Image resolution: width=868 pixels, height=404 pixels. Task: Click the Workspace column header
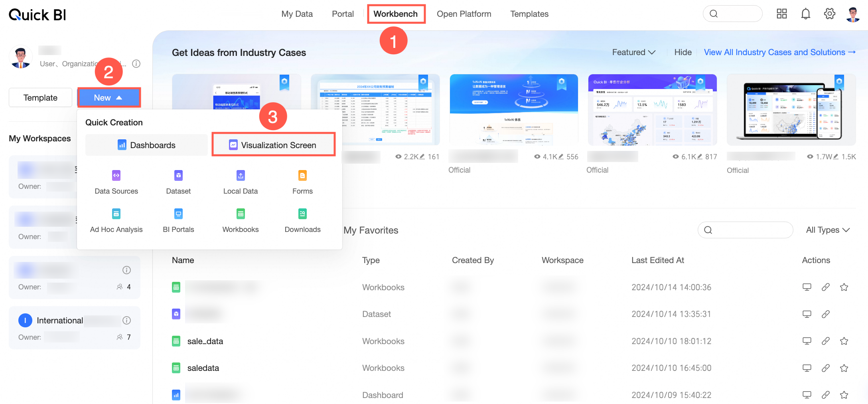click(562, 260)
